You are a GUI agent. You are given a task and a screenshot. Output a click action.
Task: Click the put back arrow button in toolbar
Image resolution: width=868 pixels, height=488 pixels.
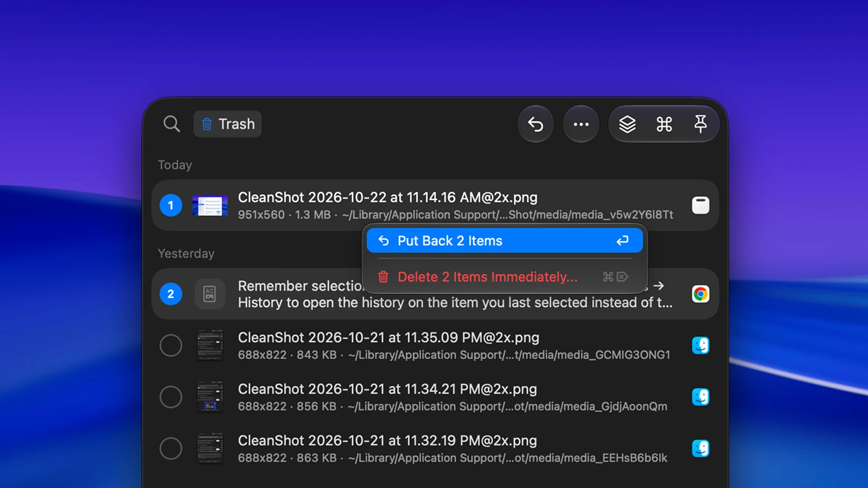[535, 124]
